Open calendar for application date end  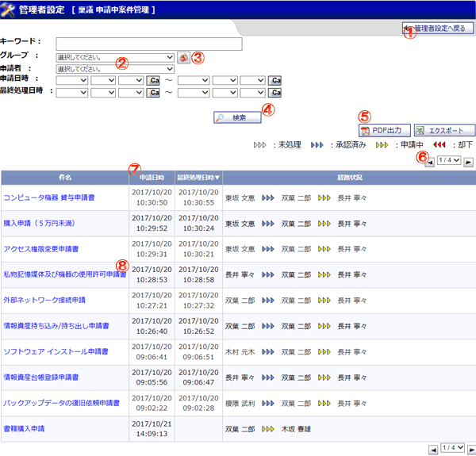[x=274, y=80]
